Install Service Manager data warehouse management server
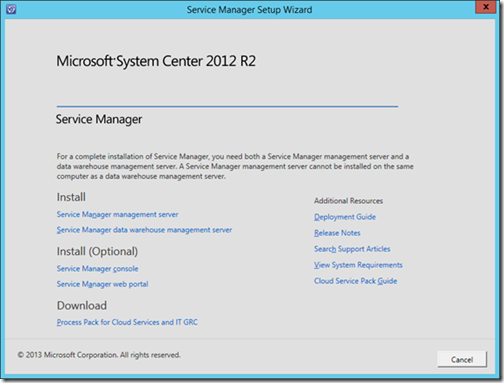 pyautogui.click(x=144, y=230)
